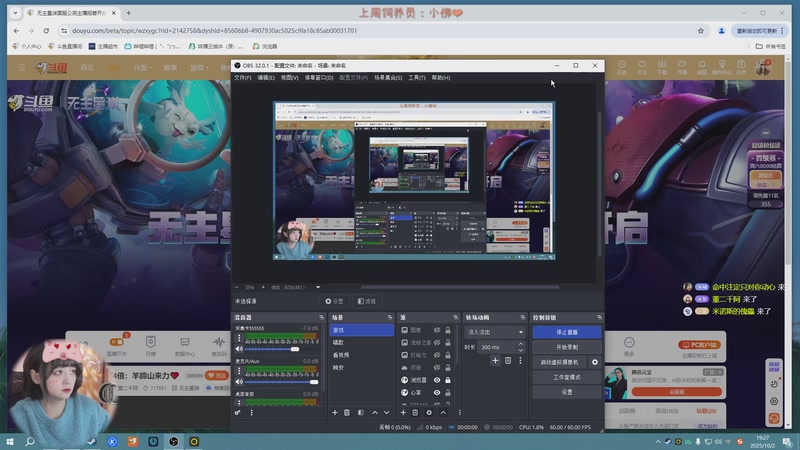This screenshot has width=800, height=450.
Task: Hide the 浏览器 source via its eye icon
Action: pyautogui.click(x=437, y=380)
